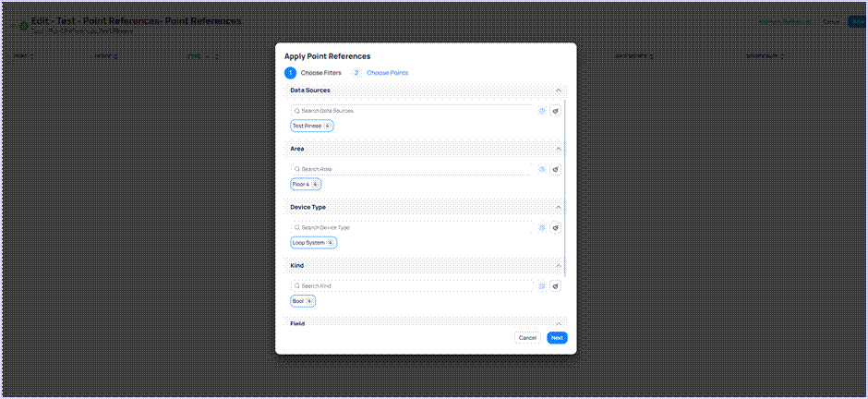Remove the Bool chip via its icon
Image resolution: width=868 pixels, height=399 pixels.
[x=309, y=301]
